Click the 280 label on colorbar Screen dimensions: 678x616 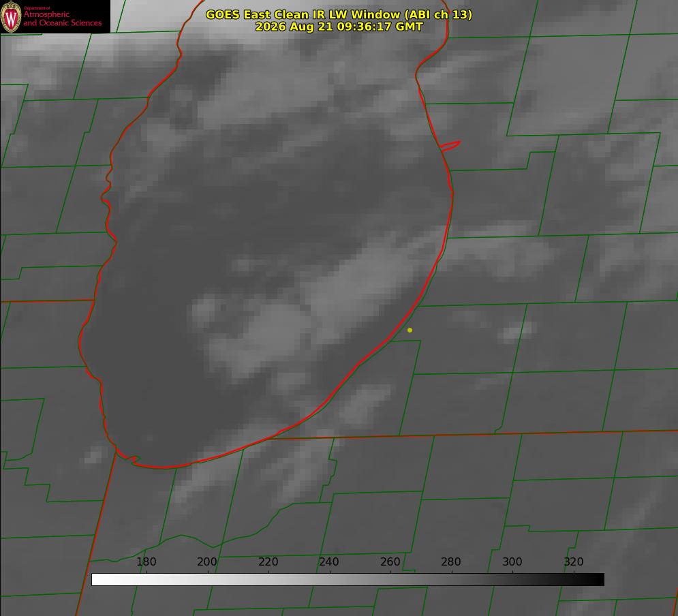(x=451, y=561)
